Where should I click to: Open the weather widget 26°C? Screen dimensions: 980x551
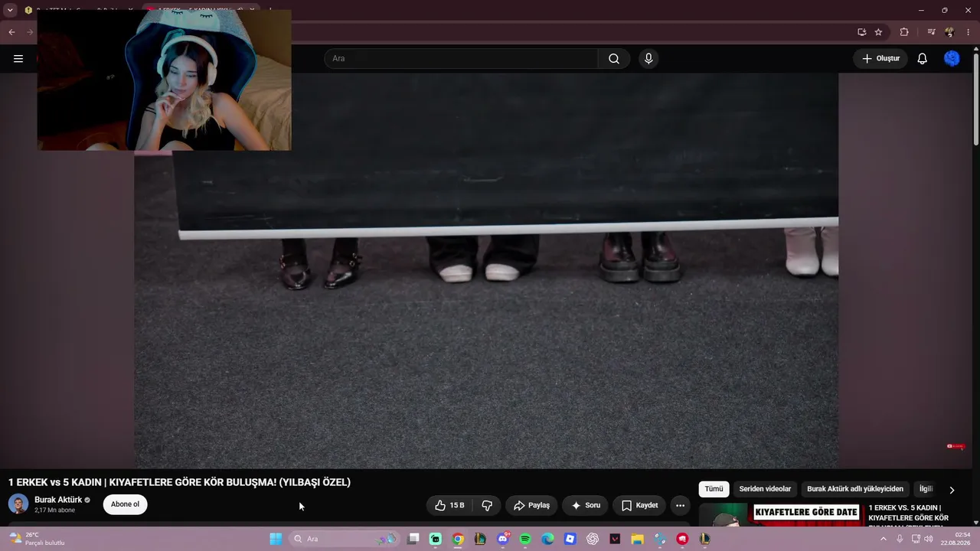point(37,539)
